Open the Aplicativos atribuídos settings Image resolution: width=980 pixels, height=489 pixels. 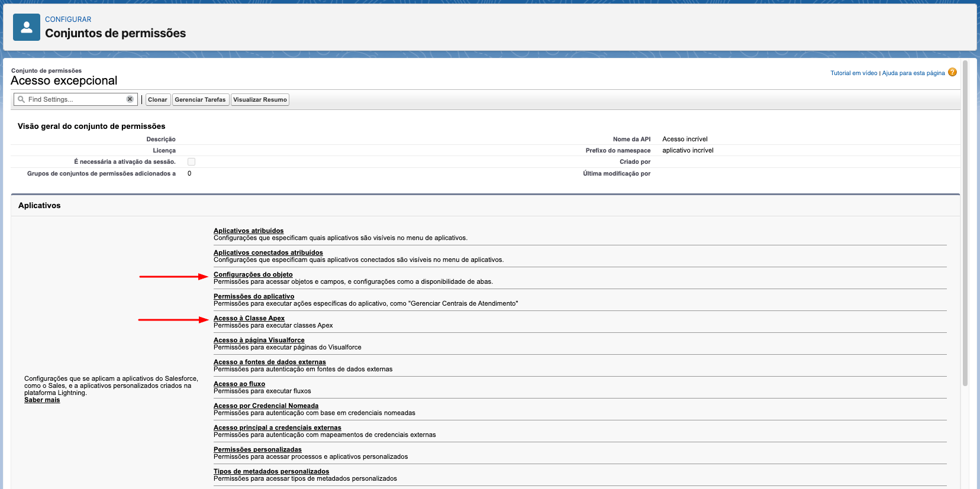[x=249, y=231]
